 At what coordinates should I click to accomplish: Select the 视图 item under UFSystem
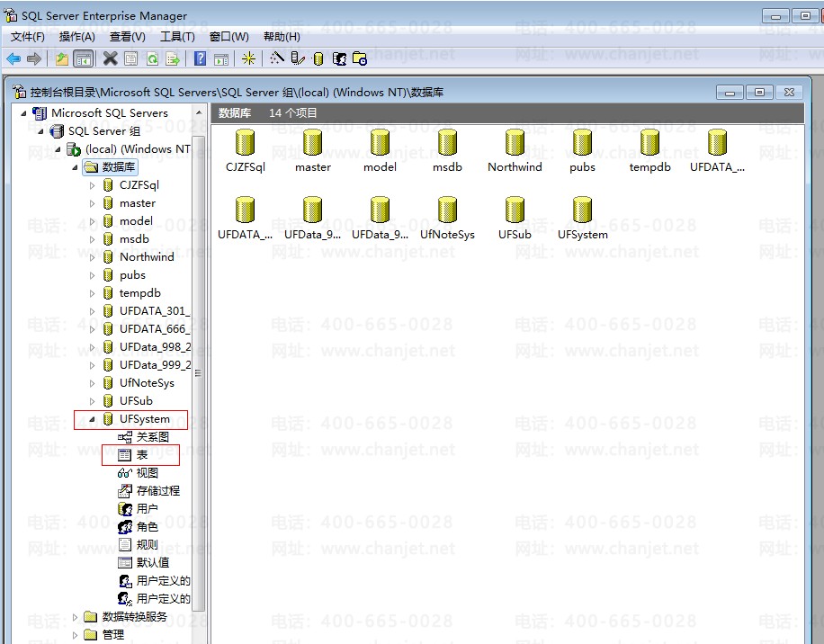(x=147, y=473)
